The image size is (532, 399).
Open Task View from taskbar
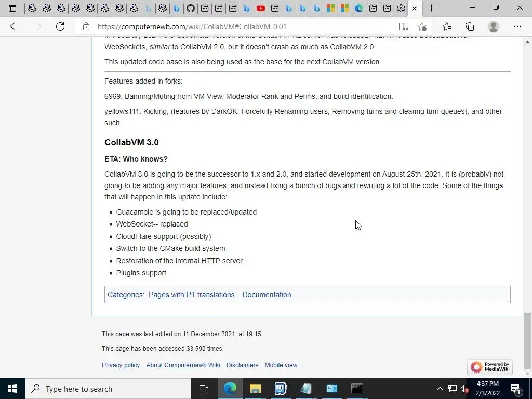click(x=204, y=389)
